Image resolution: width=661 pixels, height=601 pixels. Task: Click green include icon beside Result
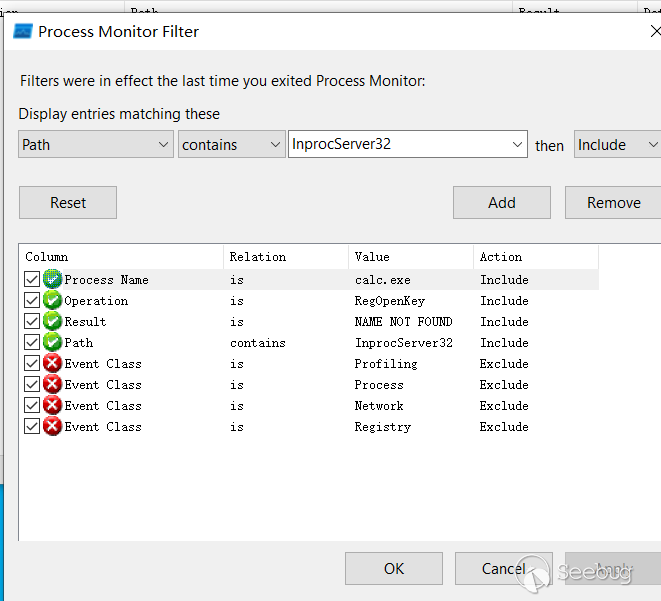(x=53, y=322)
